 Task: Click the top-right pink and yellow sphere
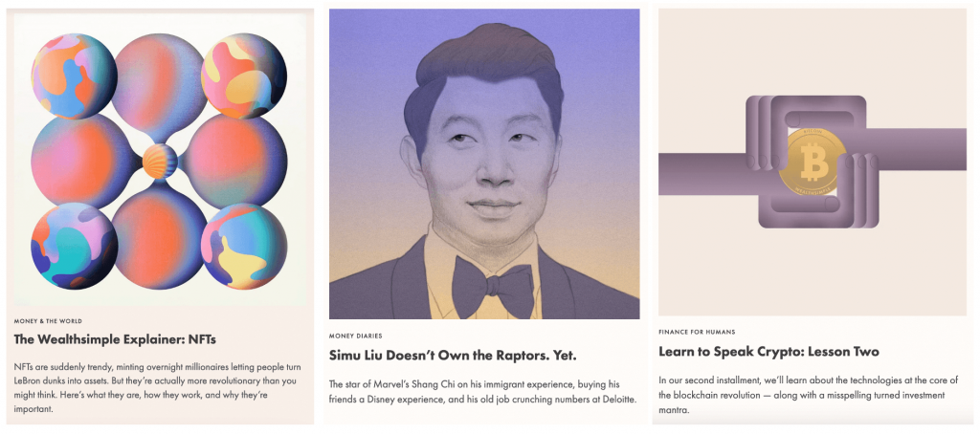[244, 76]
